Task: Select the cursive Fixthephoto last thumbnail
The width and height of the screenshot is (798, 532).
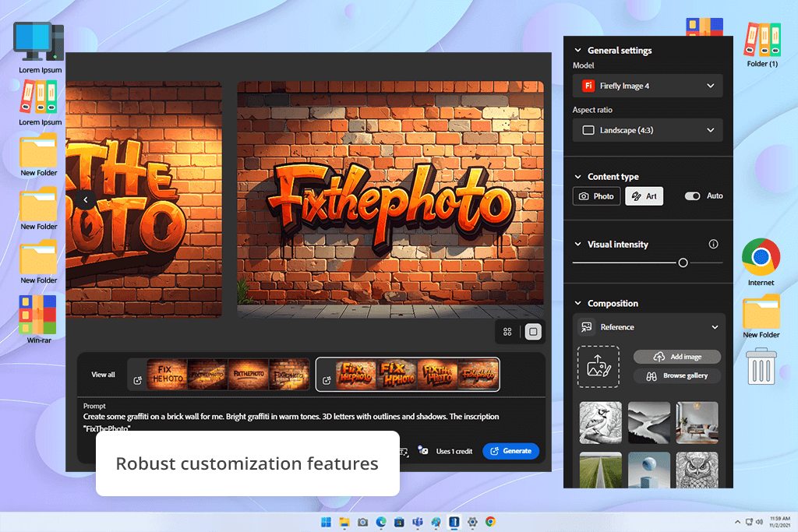Action: [x=478, y=375]
